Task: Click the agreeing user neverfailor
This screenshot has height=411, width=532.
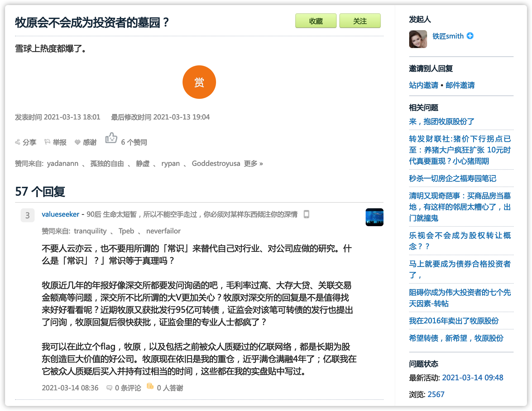Action: click(x=163, y=231)
